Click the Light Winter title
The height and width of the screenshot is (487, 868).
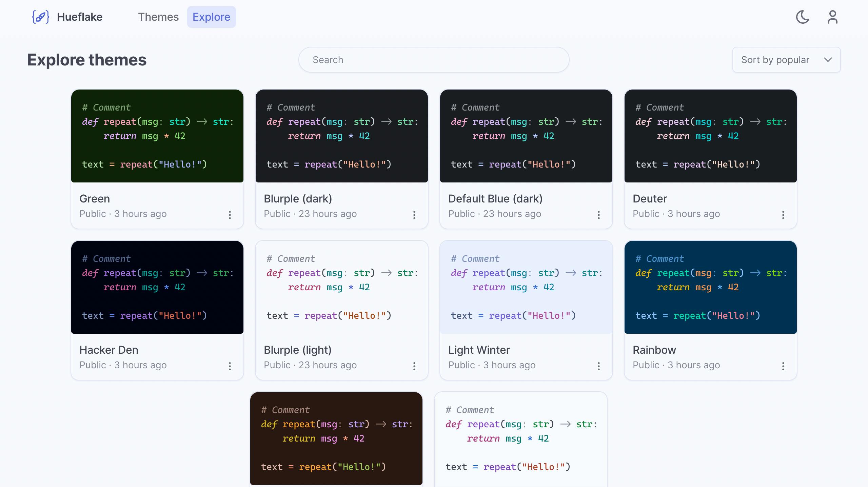click(479, 350)
